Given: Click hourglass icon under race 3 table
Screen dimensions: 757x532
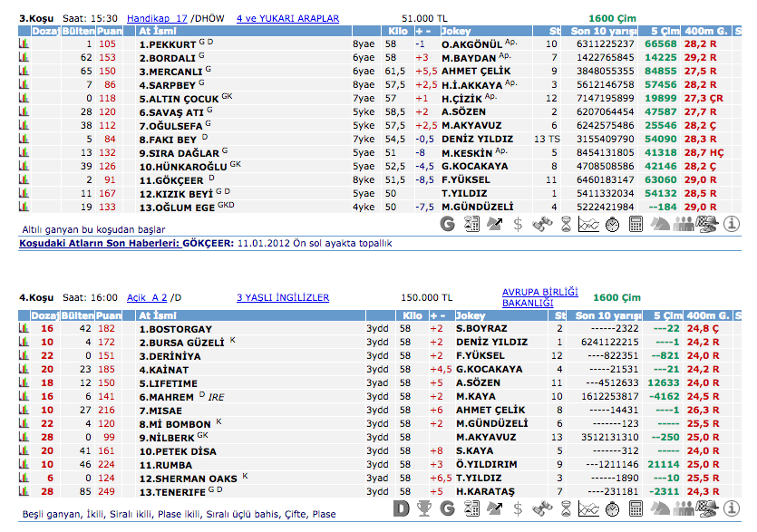Looking at the screenshot, I should tap(566, 223).
